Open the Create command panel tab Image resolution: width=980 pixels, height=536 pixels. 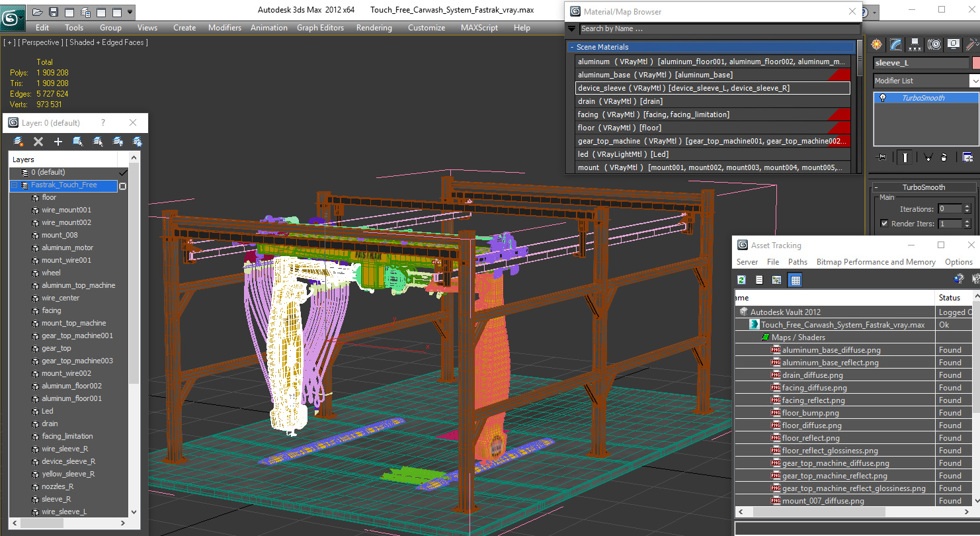pyautogui.click(x=877, y=44)
